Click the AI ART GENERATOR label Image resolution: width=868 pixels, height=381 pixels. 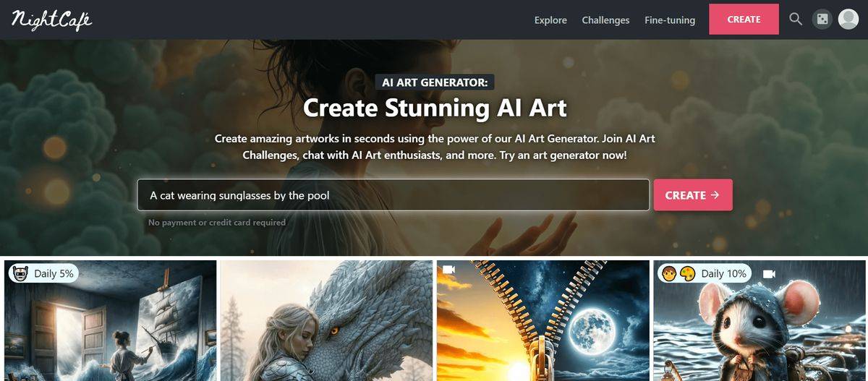(x=435, y=82)
